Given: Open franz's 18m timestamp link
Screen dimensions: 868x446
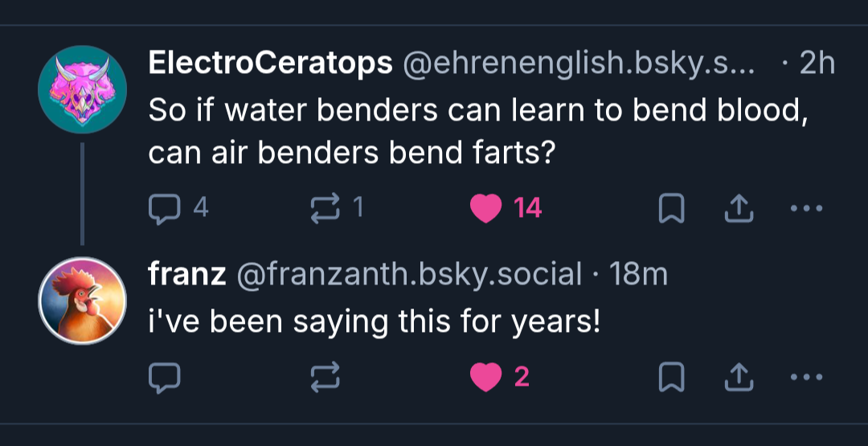Looking at the screenshot, I should 638,275.
